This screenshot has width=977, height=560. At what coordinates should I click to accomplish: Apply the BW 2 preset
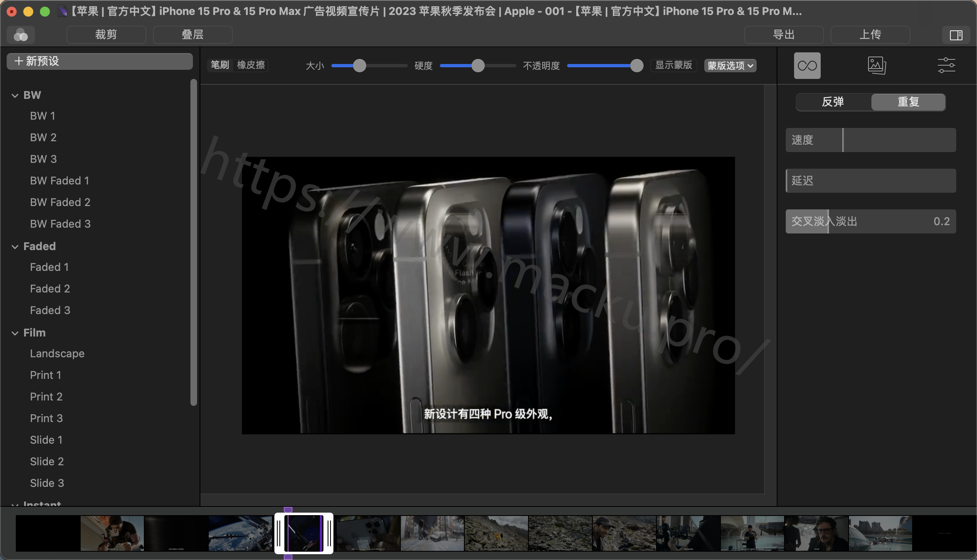[43, 138]
